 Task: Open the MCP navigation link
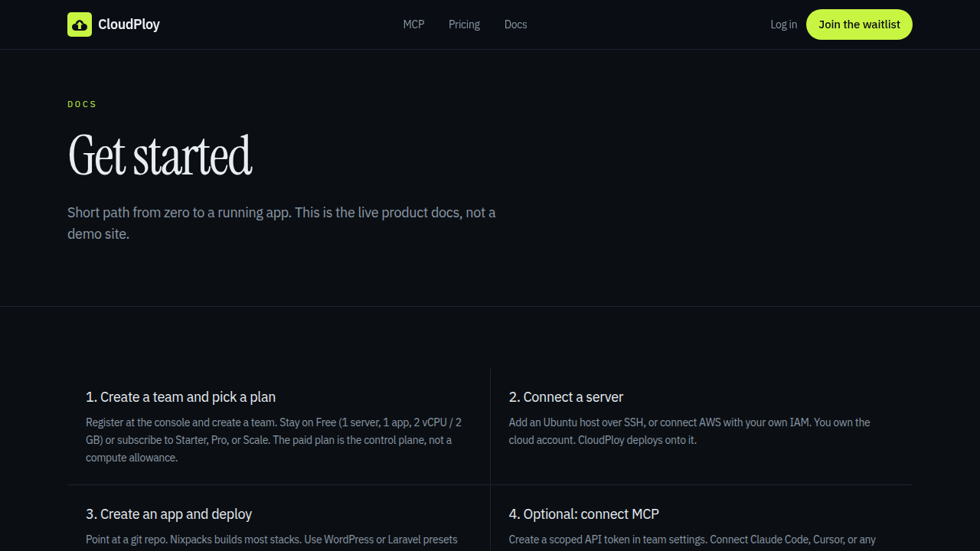[x=413, y=24]
